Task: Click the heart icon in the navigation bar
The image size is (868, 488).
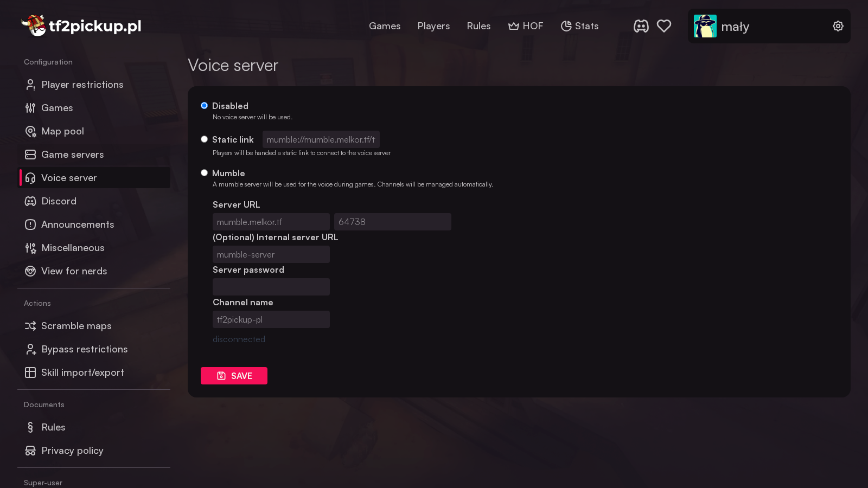Action: (664, 25)
